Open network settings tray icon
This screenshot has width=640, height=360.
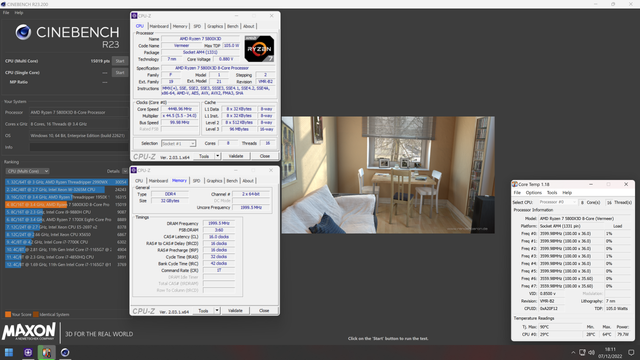click(x=582, y=353)
